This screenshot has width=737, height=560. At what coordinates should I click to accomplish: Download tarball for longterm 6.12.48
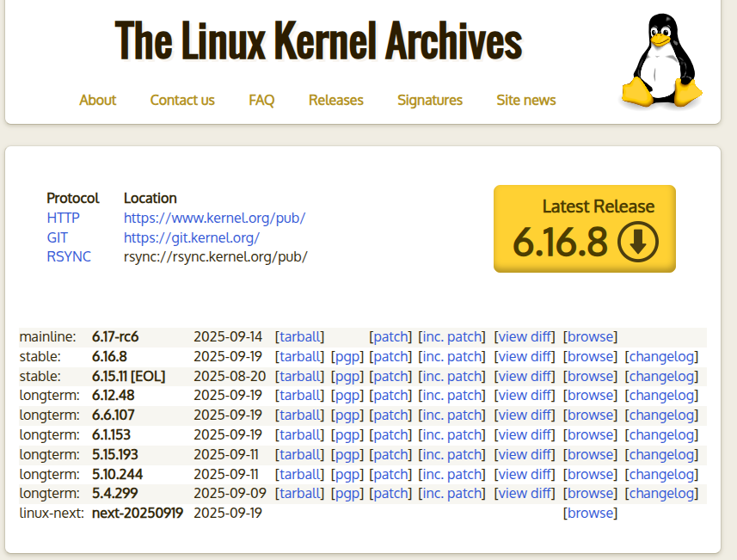pos(299,396)
